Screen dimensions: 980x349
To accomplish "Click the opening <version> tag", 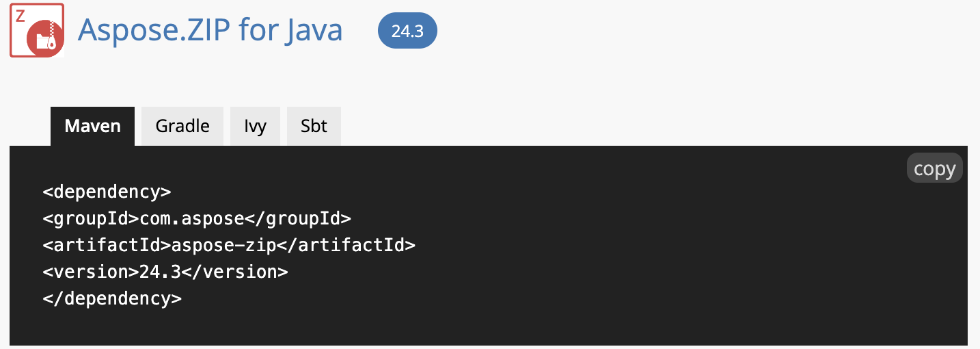I will click(x=91, y=272).
